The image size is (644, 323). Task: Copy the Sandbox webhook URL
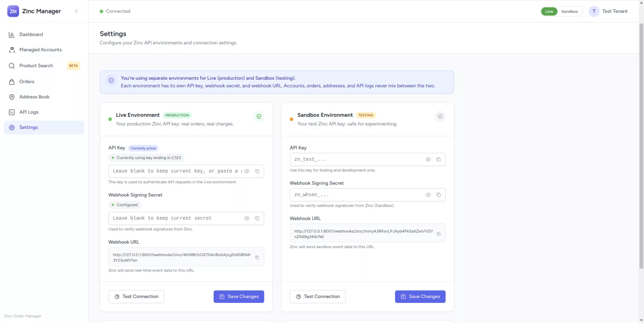439,234
